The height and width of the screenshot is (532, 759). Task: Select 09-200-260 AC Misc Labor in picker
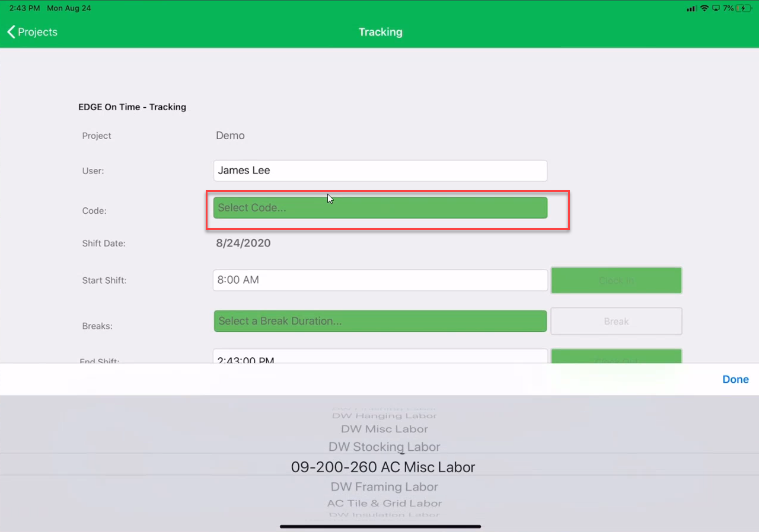tap(383, 467)
